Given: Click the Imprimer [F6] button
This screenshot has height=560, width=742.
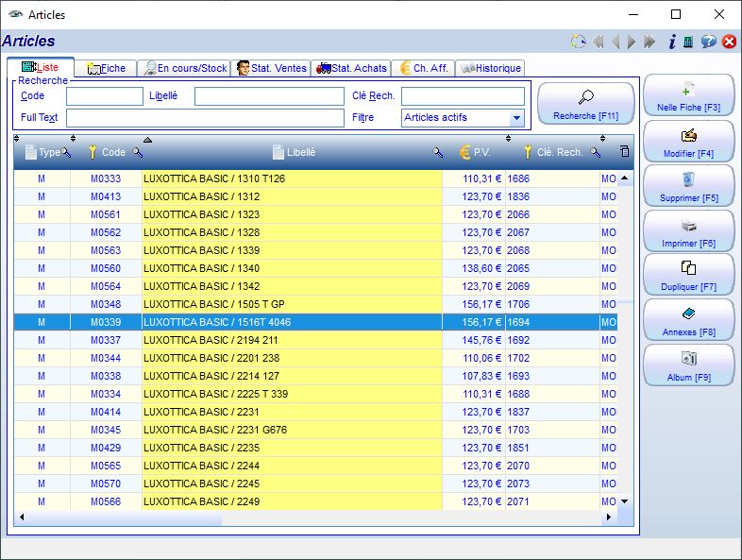Looking at the screenshot, I should [688, 231].
